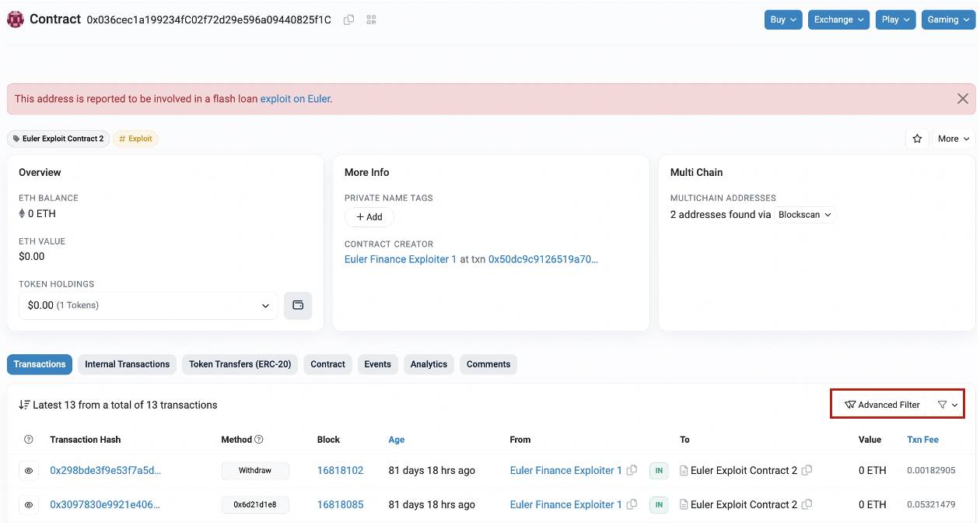Select the Token Transfers (ERC-20) tab

click(240, 364)
